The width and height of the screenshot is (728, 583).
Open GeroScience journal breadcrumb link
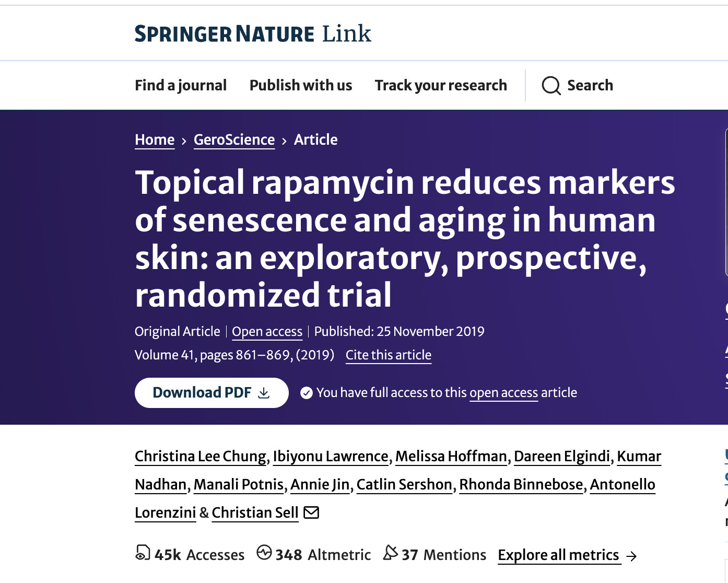point(234,140)
